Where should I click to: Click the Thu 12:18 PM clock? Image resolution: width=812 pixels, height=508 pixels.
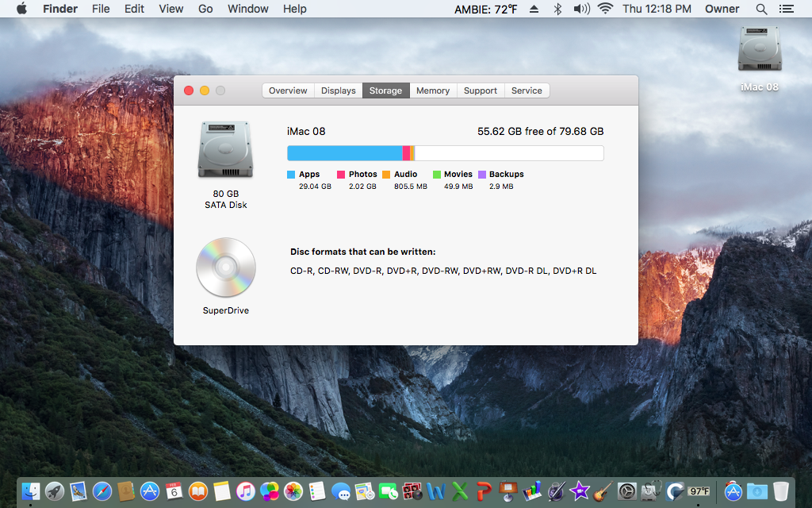[657, 9]
